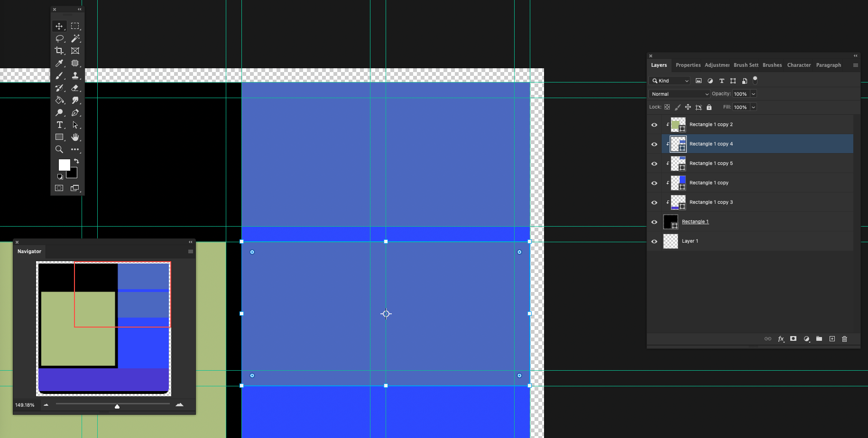Add a layer mask
The image size is (868, 438).
click(x=794, y=338)
